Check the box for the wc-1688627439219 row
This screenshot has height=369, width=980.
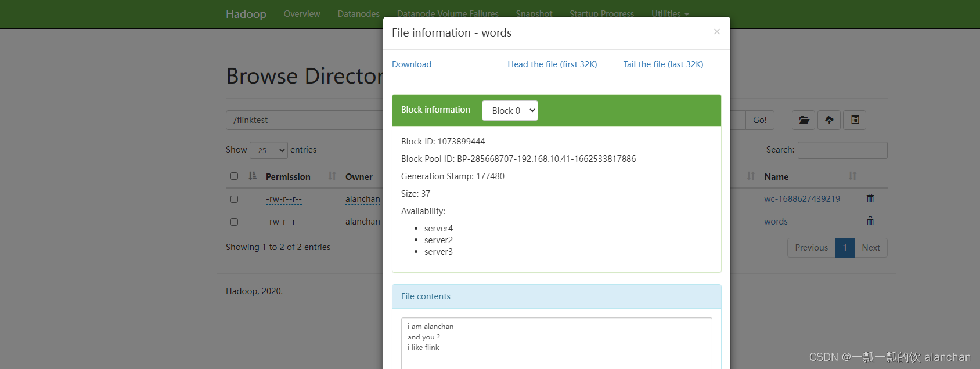click(234, 199)
